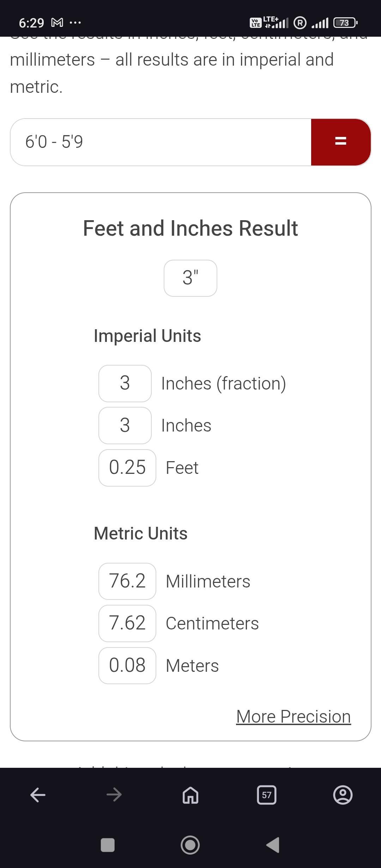Tap the browser forward arrow
381x868 pixels.
pyautogui.click(x=114, y=795)
